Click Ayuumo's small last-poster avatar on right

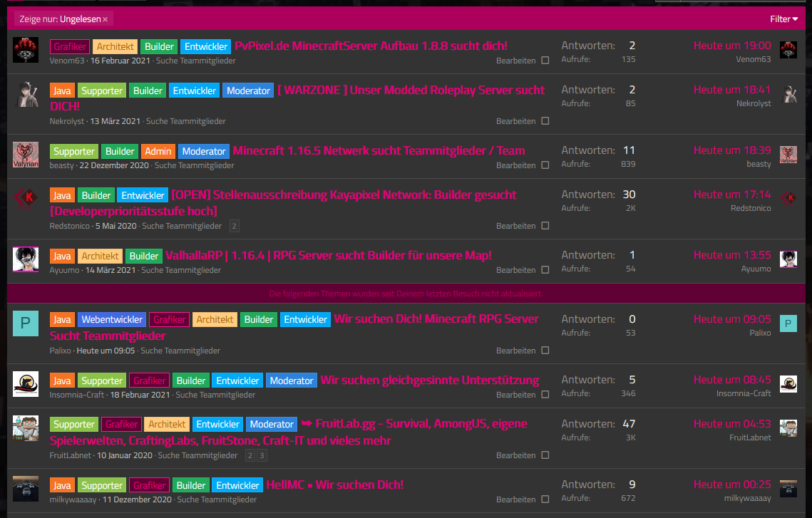pos(788,259)
